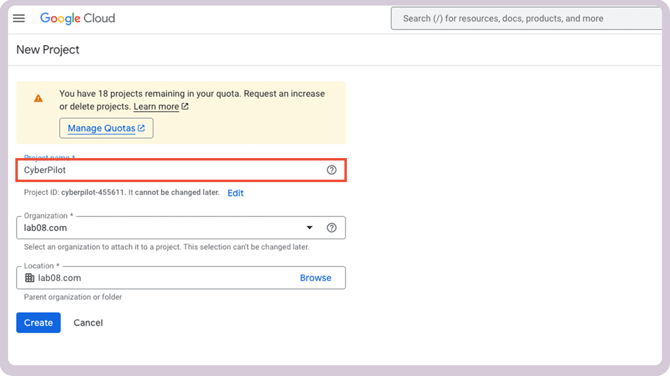670x376 pixels.
Task: Click the Google Cloud logo
Action: 77,18
